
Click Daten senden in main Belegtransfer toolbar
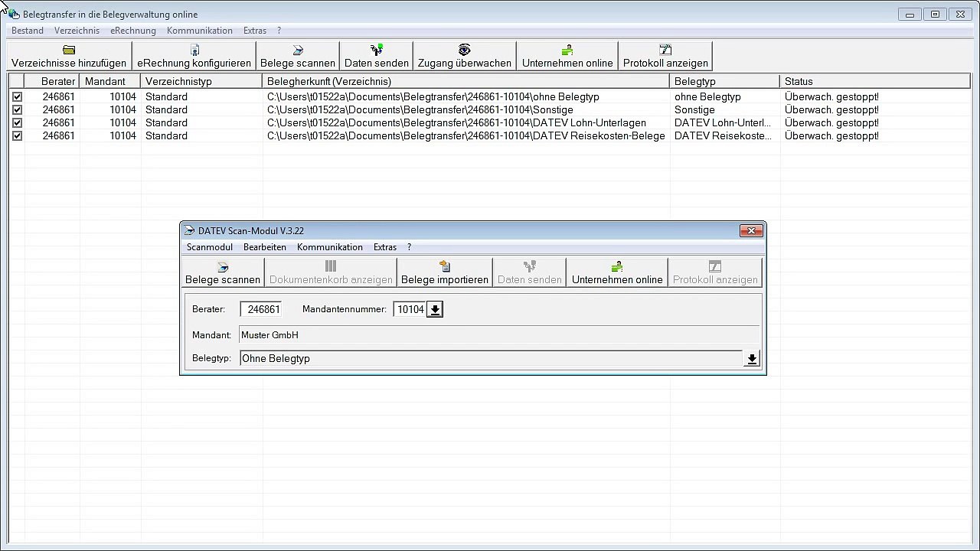(377, 56)
